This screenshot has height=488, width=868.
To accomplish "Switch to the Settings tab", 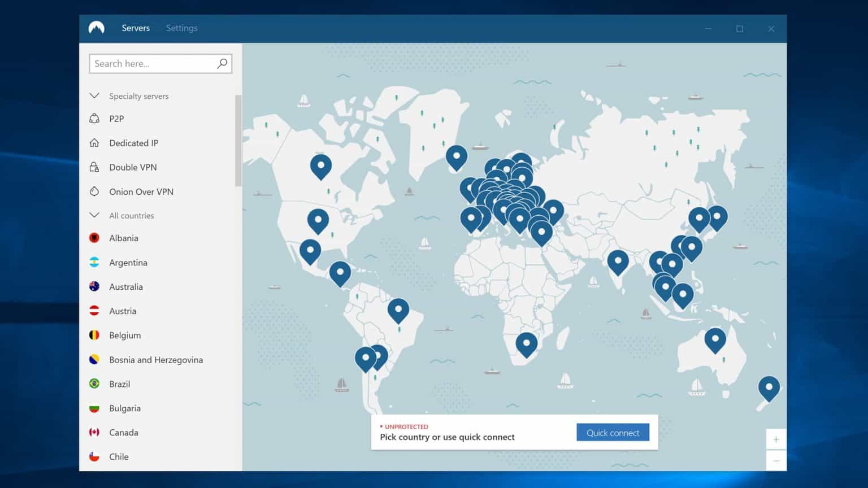I will (181, 28).
